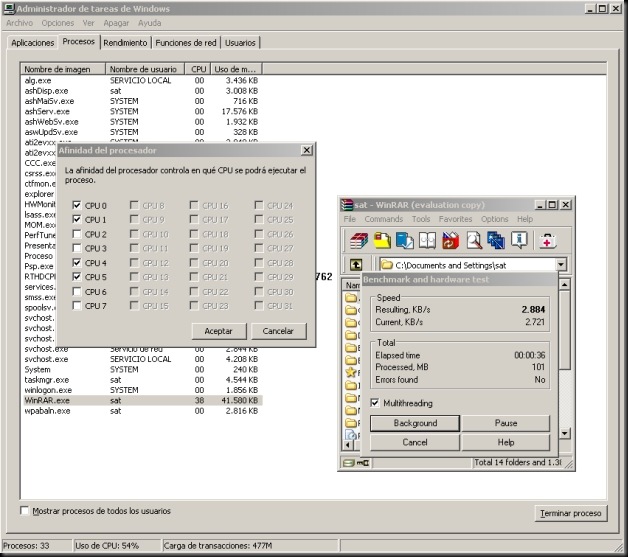
Task: Open the Opciones menu
Action: (x=58, y=23)
